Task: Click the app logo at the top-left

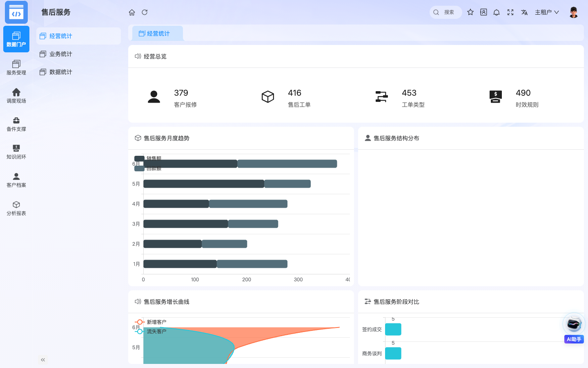Action: [x=16, y=12]
